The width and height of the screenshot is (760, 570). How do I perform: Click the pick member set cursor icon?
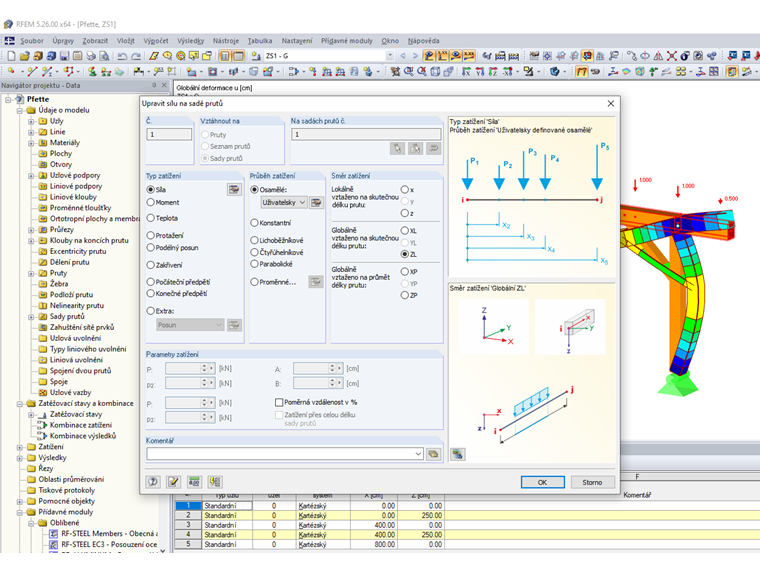pos(397,148)
